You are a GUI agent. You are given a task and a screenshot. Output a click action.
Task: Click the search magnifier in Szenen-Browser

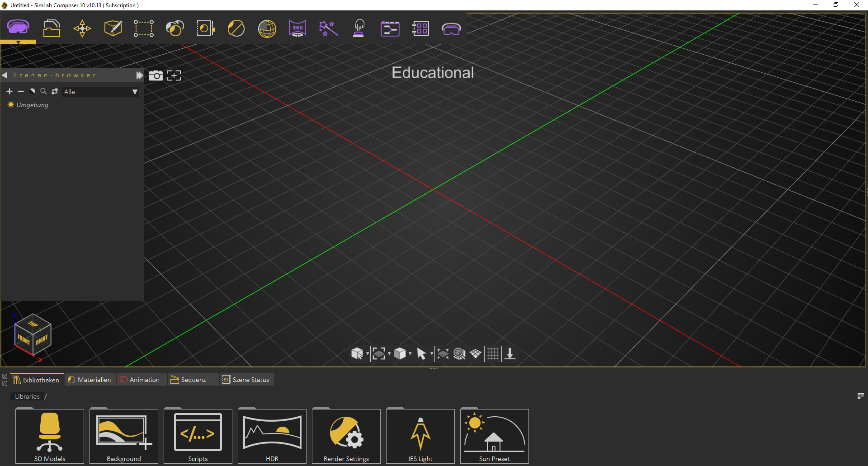pyautogui.click(x=43, y=91)
